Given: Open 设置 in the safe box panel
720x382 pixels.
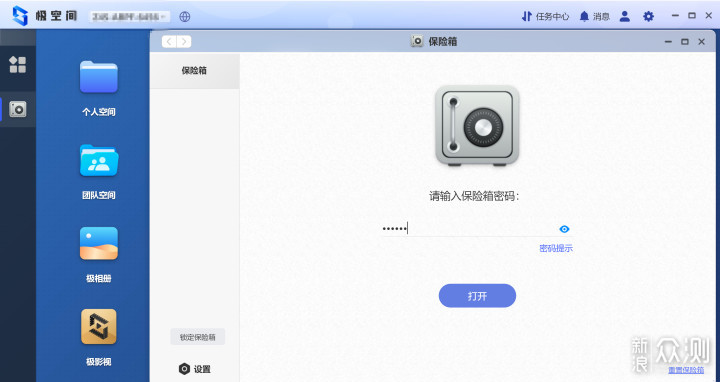Looking at the screenshot, I should [x=195, y=369].
